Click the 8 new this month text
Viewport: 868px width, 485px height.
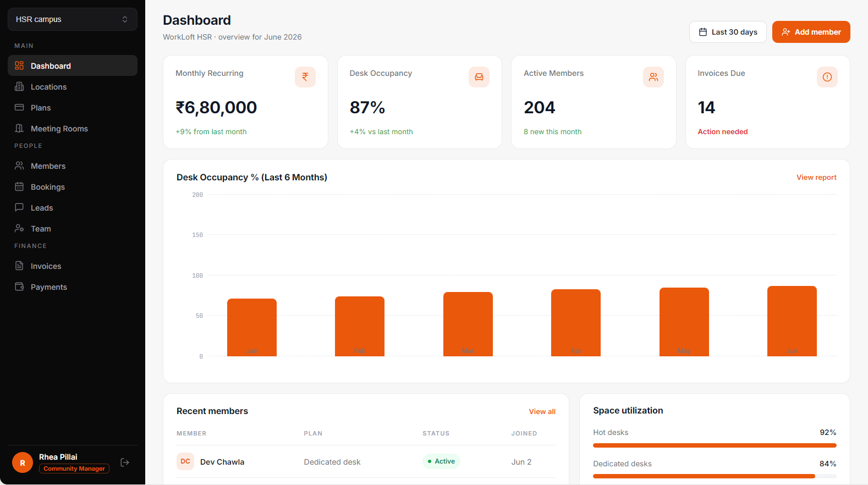click(x=552, y=131)
